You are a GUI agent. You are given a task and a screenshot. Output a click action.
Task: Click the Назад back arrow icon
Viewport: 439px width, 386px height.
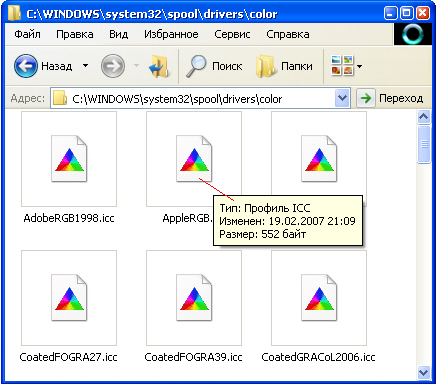click(26, 66)
